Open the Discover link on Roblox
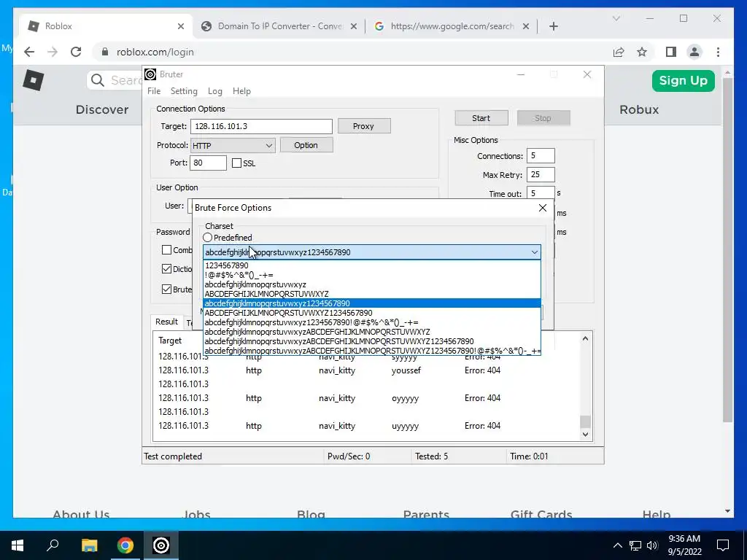Screen dimensions: 747x560 coord(102,109)
